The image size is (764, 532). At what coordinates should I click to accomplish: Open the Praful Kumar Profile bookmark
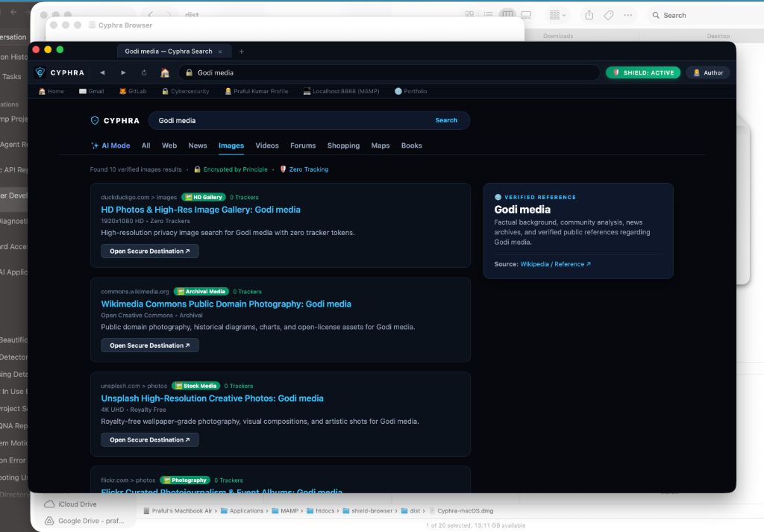click(x=257, y=91)
